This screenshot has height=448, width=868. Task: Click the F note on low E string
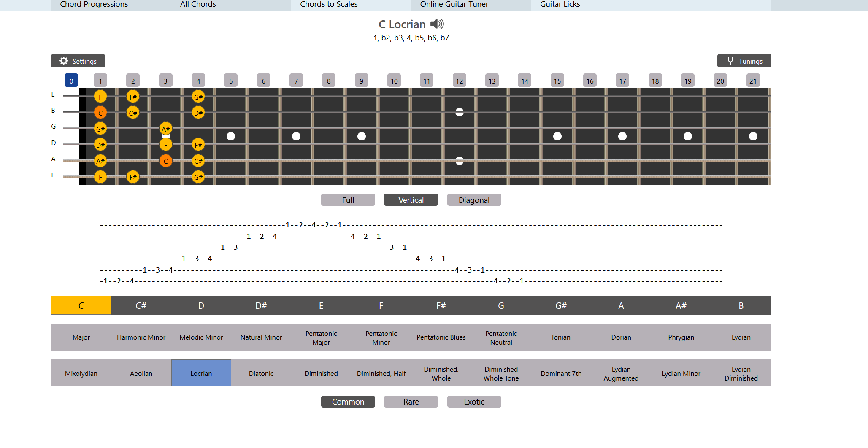click(x=100, y=177)
